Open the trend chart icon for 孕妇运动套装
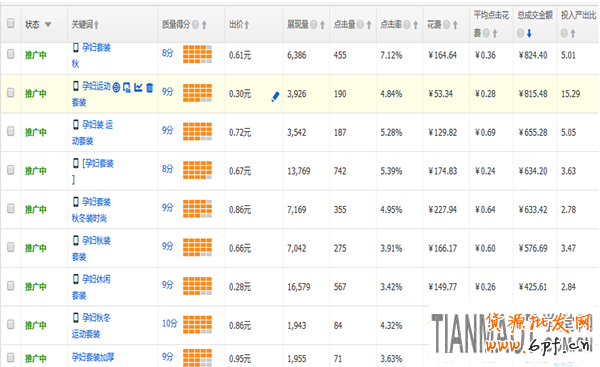The image size is (600, 367). pyautogui.click(x=138, y=87)
